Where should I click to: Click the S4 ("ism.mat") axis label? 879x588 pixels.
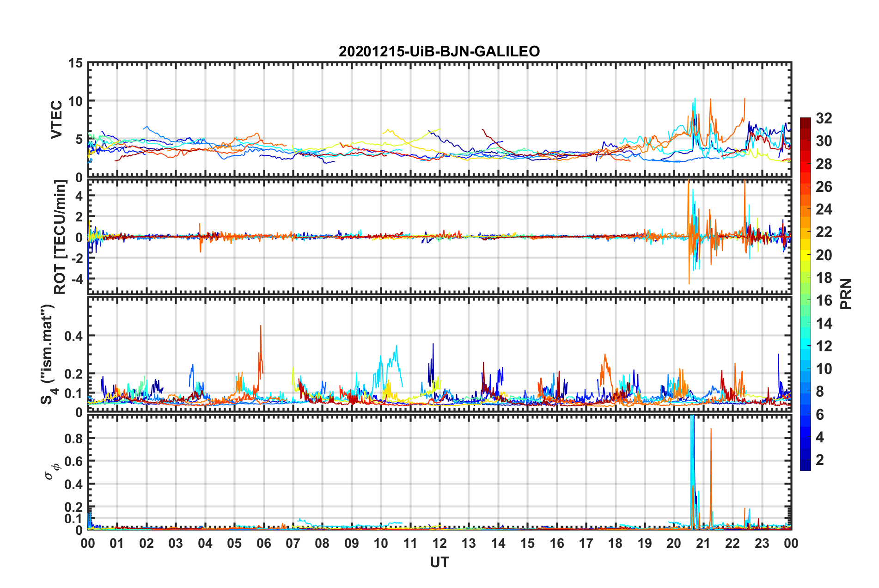pos(49,354)
